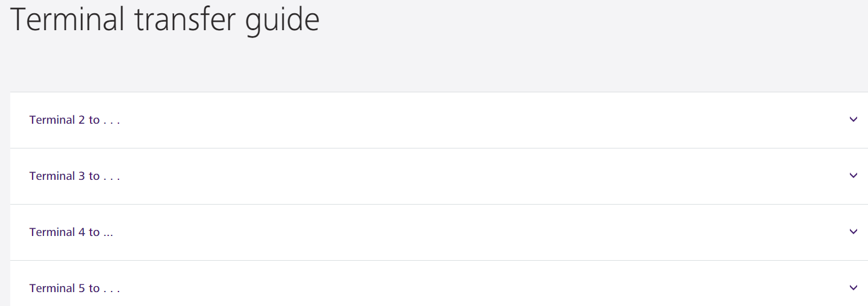
Task: Click the chevron icon for Terminal 4
Action: 853,232
